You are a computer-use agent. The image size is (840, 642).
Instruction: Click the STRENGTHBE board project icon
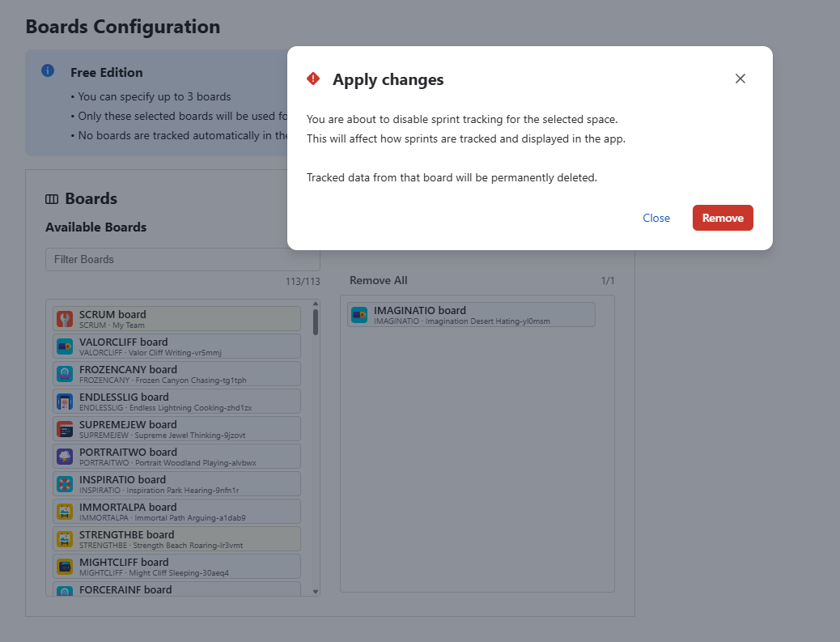click(x=65, y=539)
